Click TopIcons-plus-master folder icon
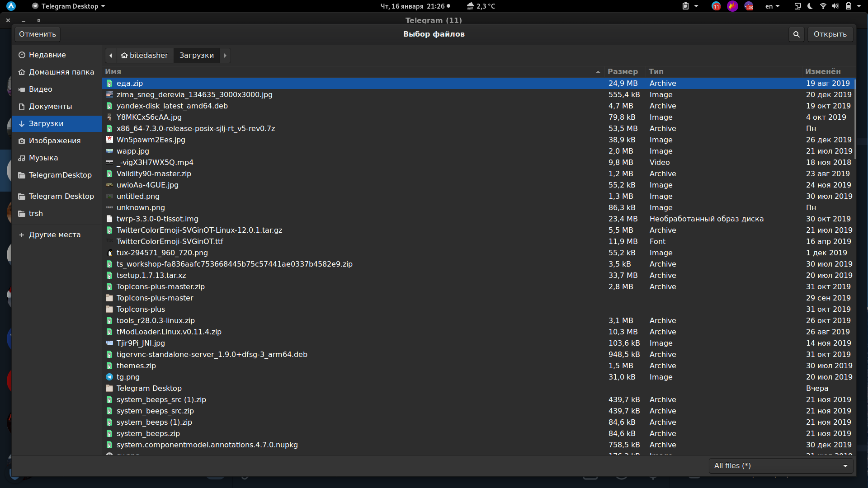 [109, 298]
